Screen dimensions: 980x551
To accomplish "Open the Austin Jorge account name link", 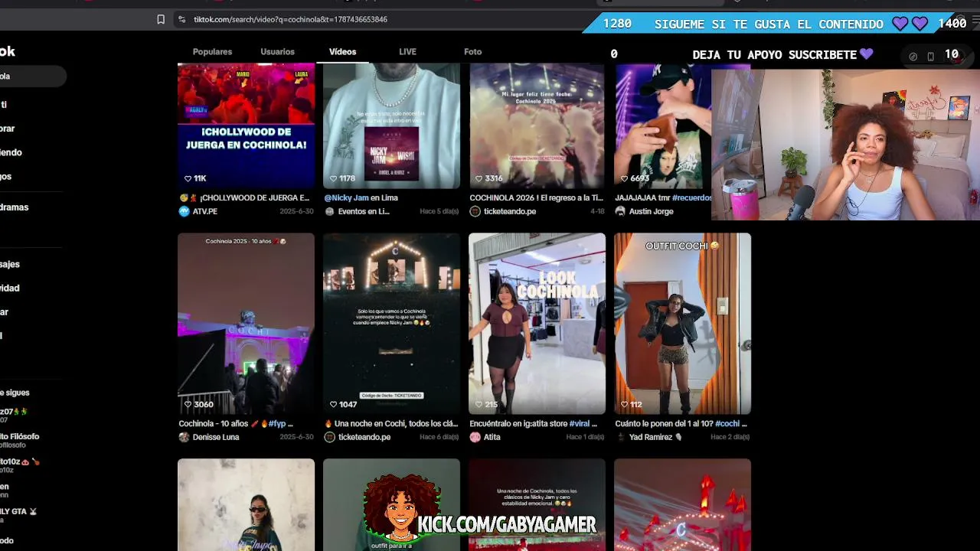I will coord(651,211).
